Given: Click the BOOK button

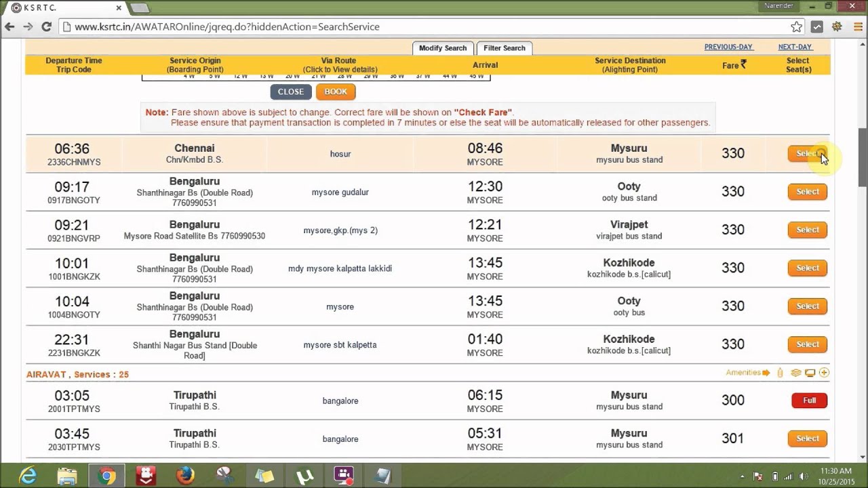Looking at the screenshot, I should tap(336, 91).
